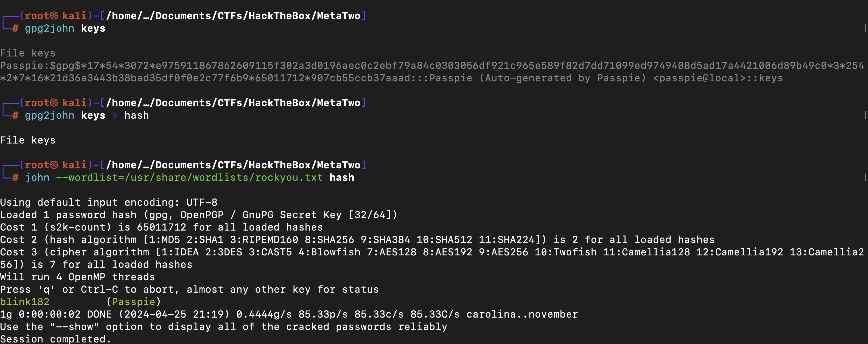Viewport: 868px width, 344px height.
Task: Click the kali skull icon in first prompt
Action: pyautogui.click(x=54, y=16)
